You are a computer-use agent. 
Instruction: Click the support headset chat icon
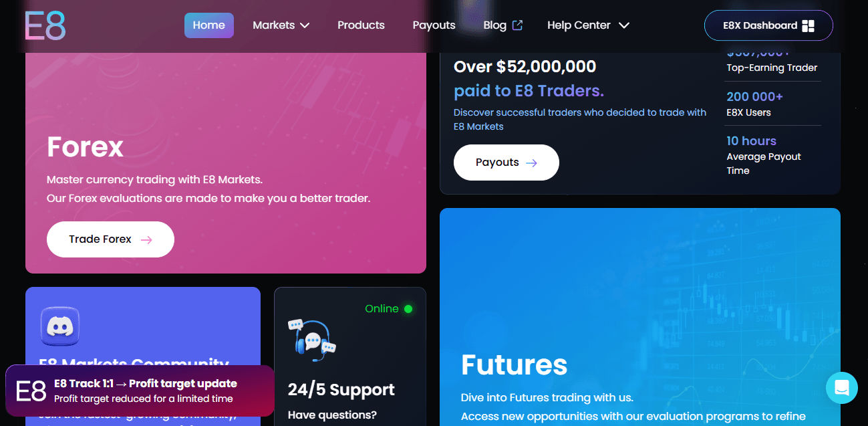312,339
